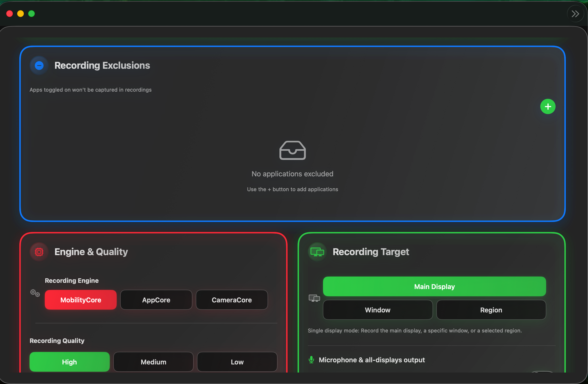
Task: Click the Recording Engine label
Action: (x=72, y=280)
